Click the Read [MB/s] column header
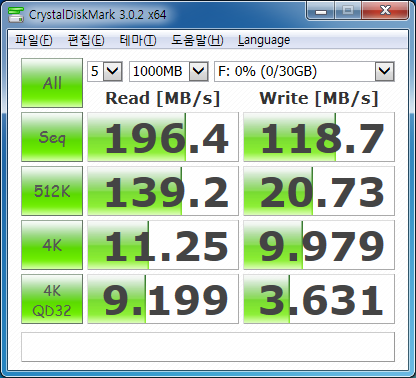This screenshot has height=378, width=416. [x=163, y=98]
